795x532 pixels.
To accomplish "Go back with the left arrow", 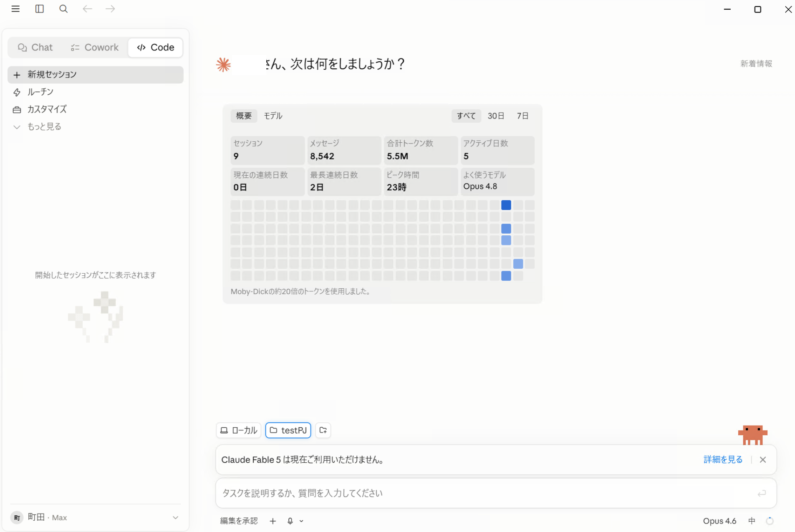I will click(87, 9).
